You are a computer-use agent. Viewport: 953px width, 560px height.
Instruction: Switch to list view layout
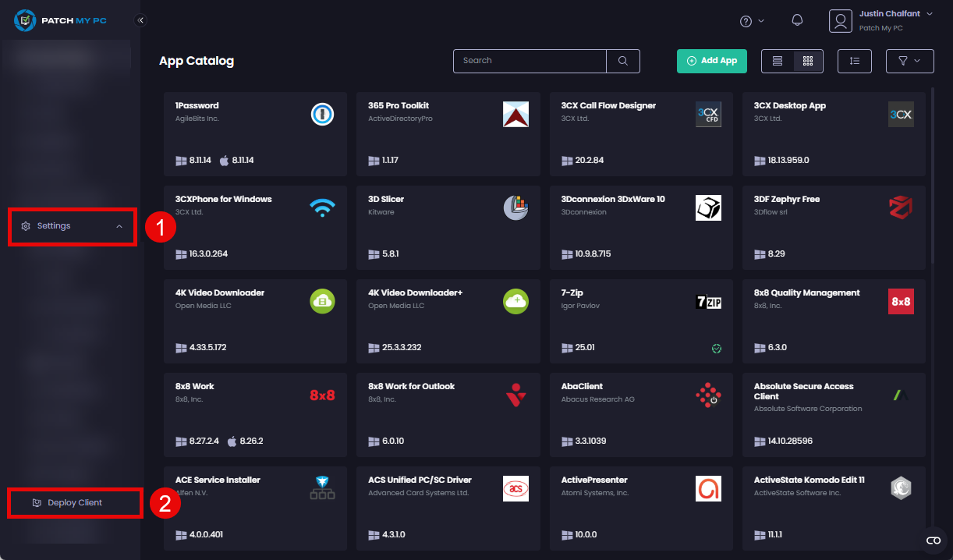click(777, 61)
